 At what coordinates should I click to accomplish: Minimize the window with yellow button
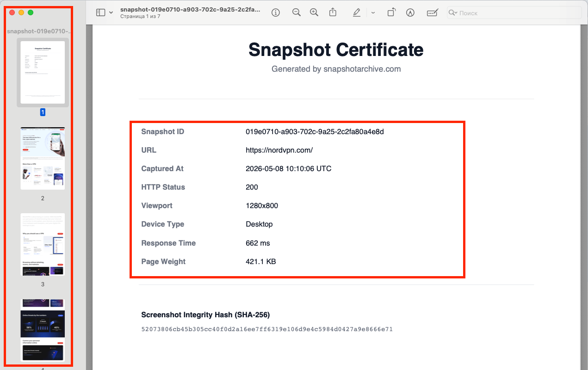tap(21, 12)
